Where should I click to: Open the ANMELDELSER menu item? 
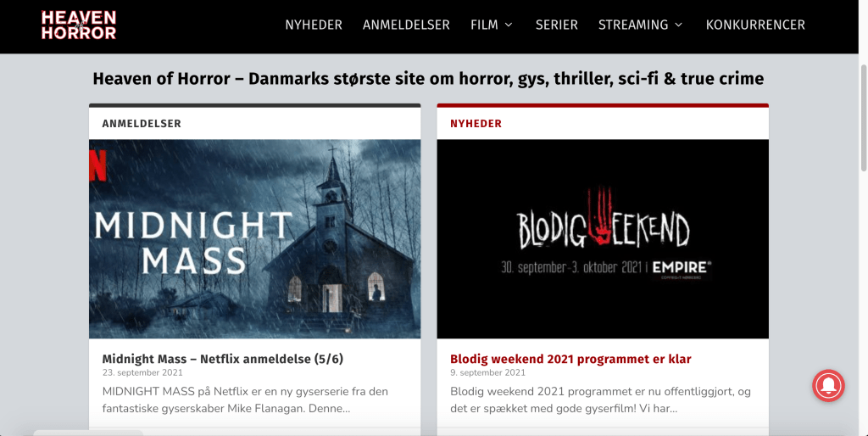(406, 25)
